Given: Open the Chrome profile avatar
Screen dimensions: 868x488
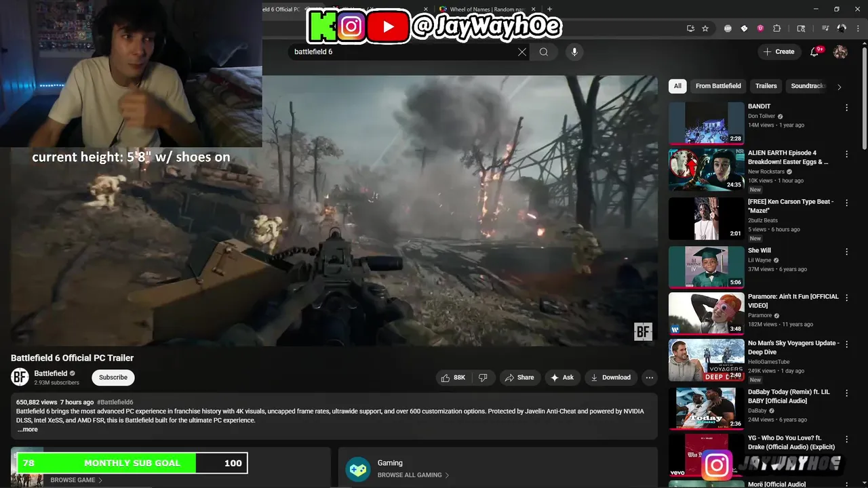Looking at the screenshot, I should [x=842, y=28].
